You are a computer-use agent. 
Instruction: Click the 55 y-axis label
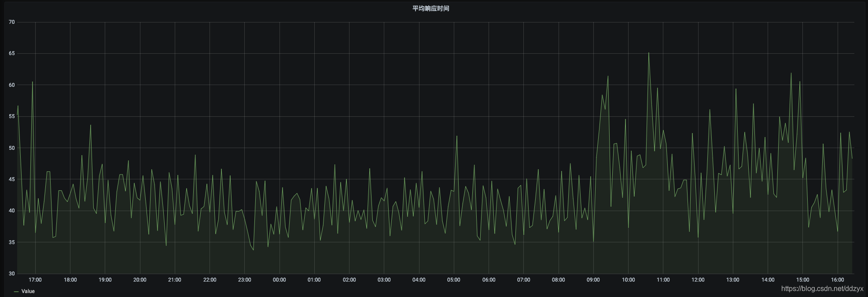tap(11, 116)
